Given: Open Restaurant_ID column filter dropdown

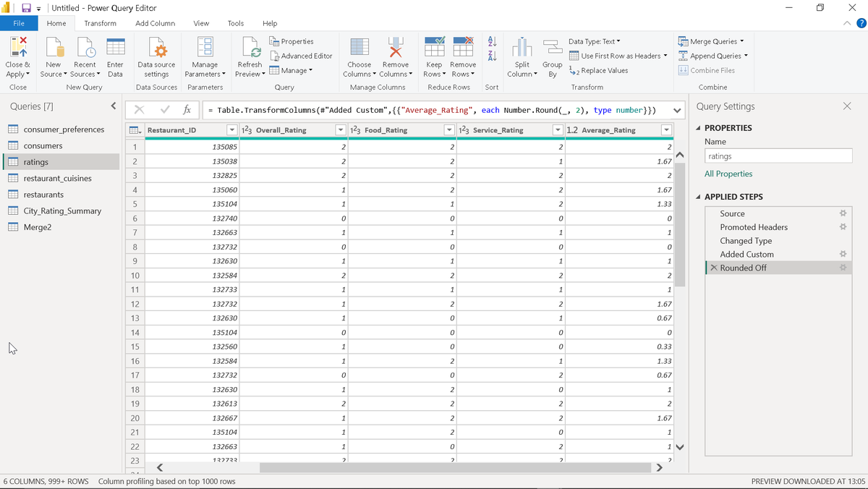Looking at the screenshot, I should (231, 130).
